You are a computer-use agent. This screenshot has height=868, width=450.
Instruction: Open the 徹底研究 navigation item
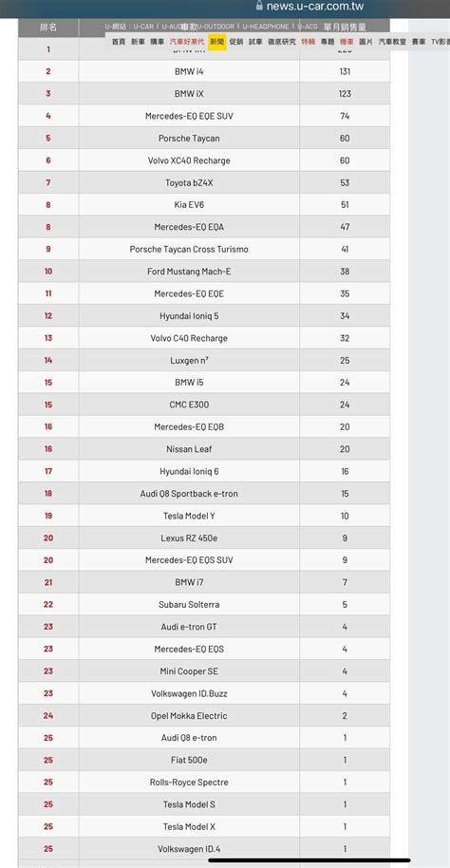[282, 42]
